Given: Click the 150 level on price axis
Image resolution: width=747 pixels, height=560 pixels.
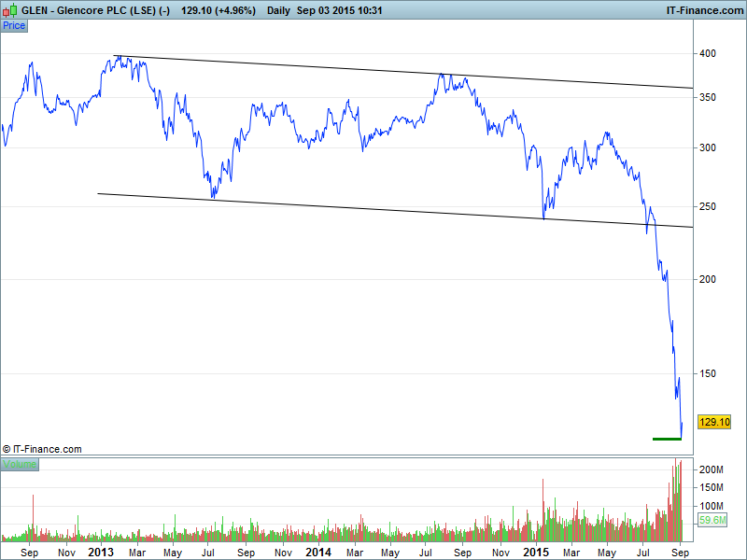Looking at the screenshot, I should pyautogui.click(x=708, y=373).
